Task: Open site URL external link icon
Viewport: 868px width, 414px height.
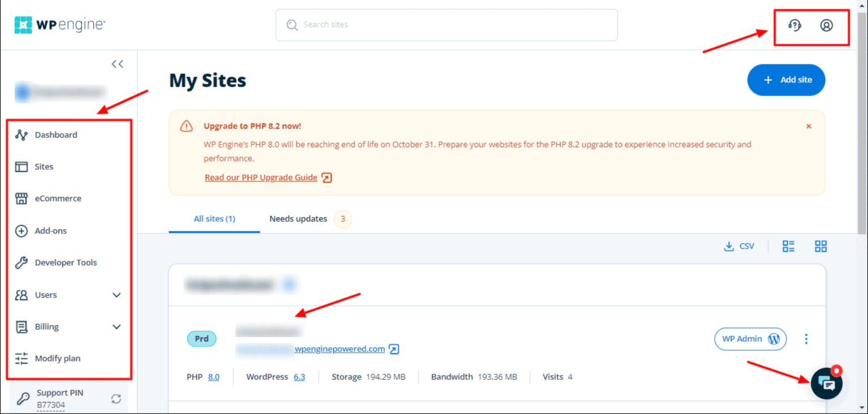Action: (394, 349)
